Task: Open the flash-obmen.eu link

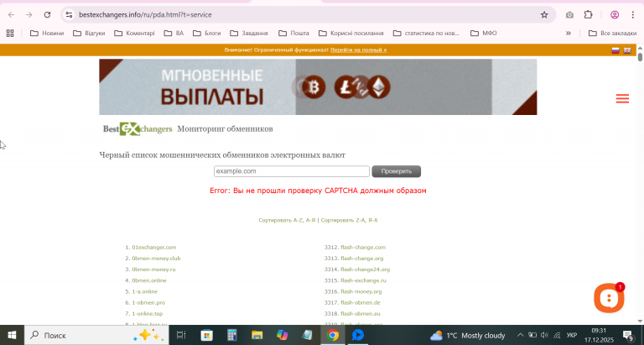Action: (361, 314)
